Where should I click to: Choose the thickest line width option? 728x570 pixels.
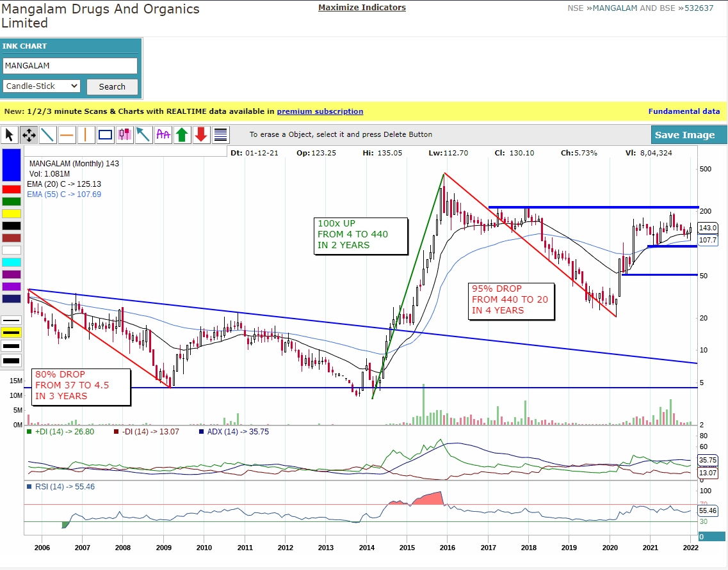click(x=12, y=360)
